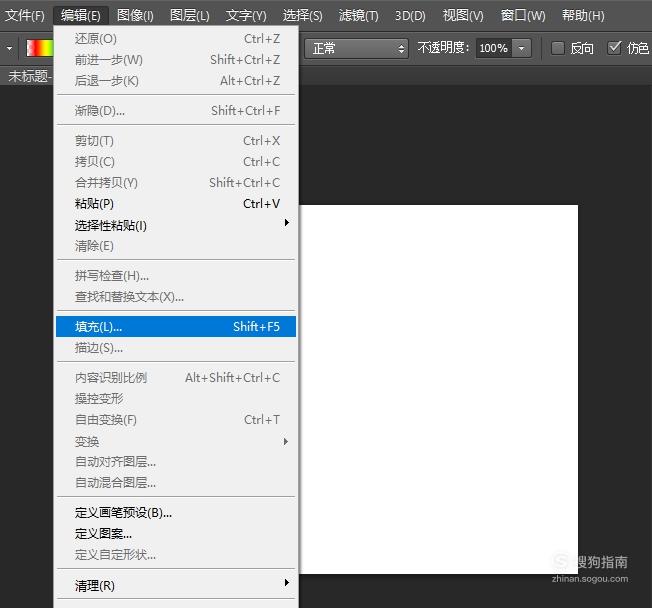This screenshot has width=652, height=608.
Task: Click 自由变换(F) menu entry
Action: point(176,420)
